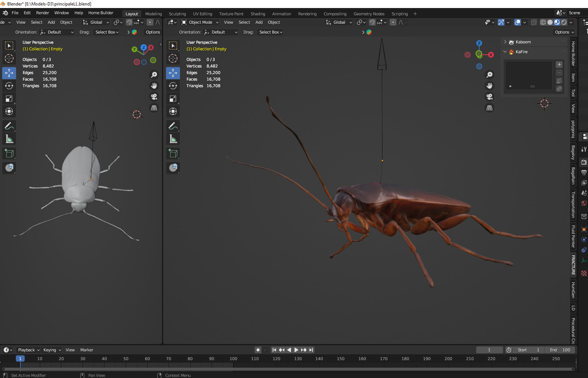The image size is (588, 378).
Task: Open Object Mode dropdown
Action: pos(200,22)
